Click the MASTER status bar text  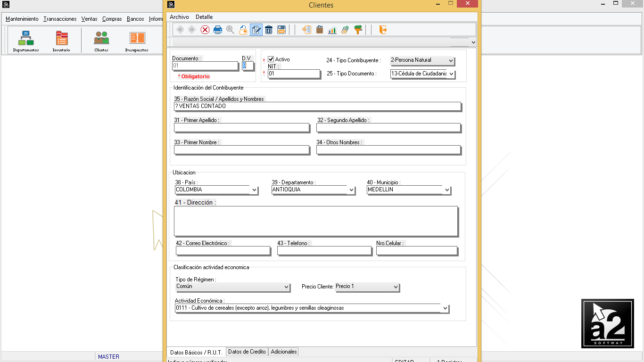[x=108, y=357]
